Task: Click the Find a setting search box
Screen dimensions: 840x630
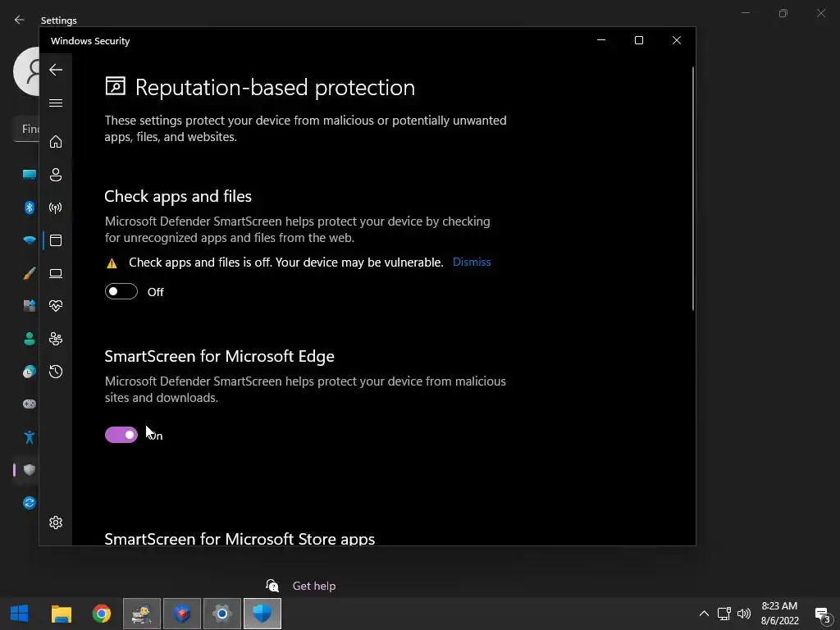Action: 26,129
